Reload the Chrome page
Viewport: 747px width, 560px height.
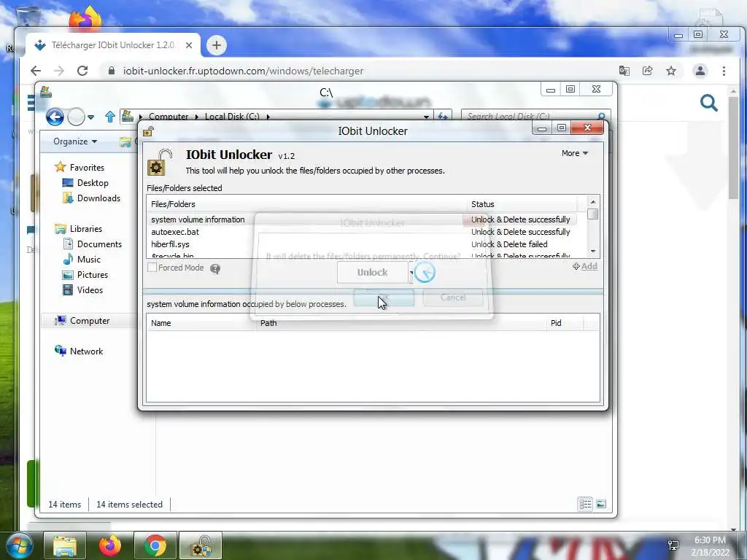82,71
